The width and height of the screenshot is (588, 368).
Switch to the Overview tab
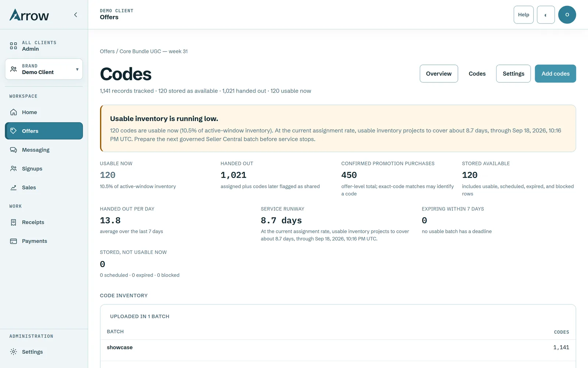coord(439,74)
